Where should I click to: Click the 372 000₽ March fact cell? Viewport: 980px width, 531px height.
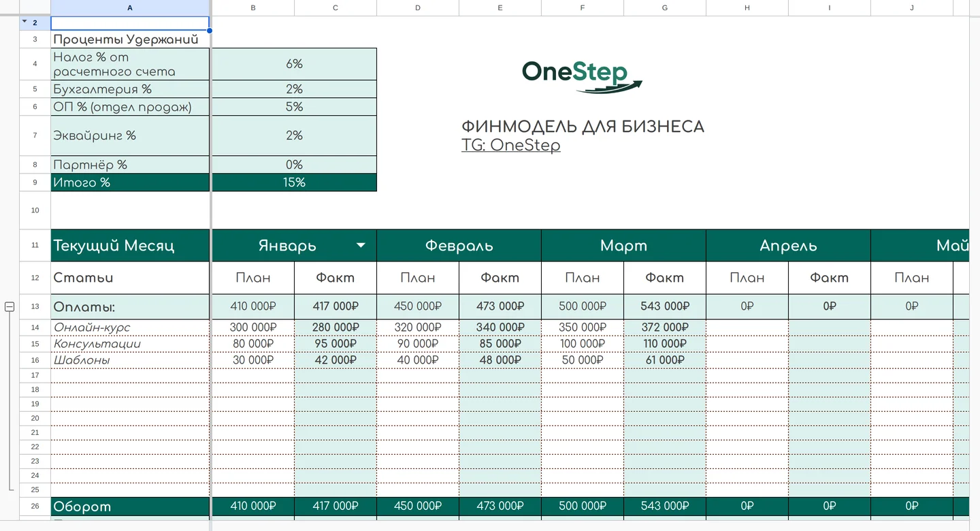665,327
